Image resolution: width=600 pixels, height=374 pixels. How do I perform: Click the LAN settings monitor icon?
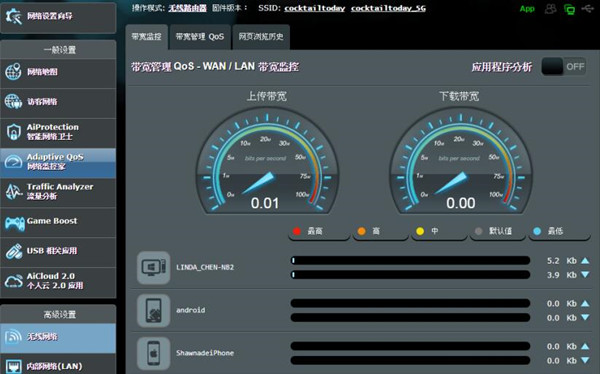tap(13, 366)
